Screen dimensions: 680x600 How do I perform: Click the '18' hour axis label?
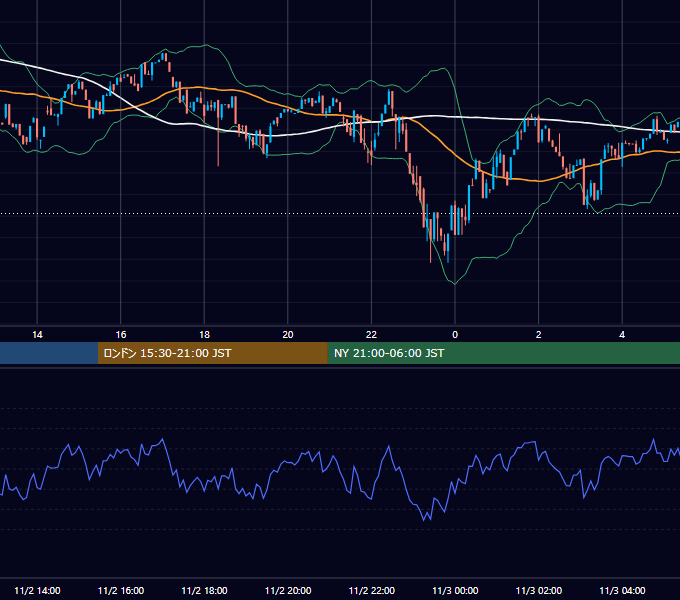[x=204, y=335]
